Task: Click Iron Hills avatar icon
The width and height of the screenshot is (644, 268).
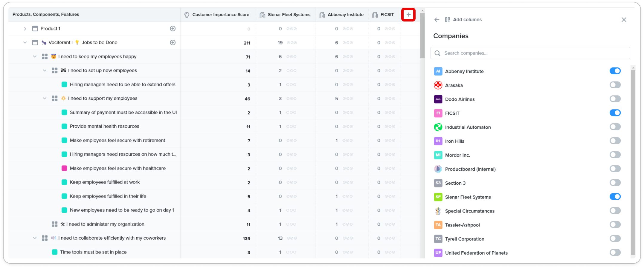Action: tap(438, 141)
